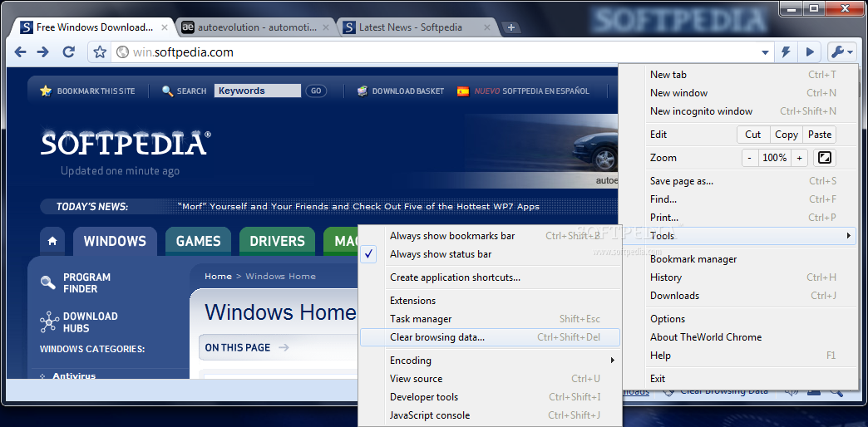The height and width of the screenshot is (427, 868).
Task: Click the play arrow toolbar button
Action: (809, 52)
